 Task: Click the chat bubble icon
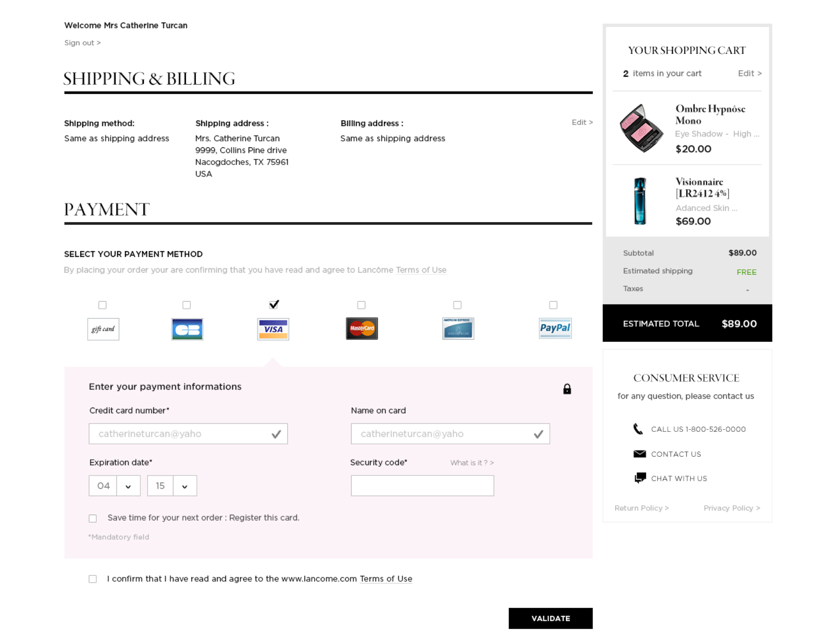tap(640, 478)
